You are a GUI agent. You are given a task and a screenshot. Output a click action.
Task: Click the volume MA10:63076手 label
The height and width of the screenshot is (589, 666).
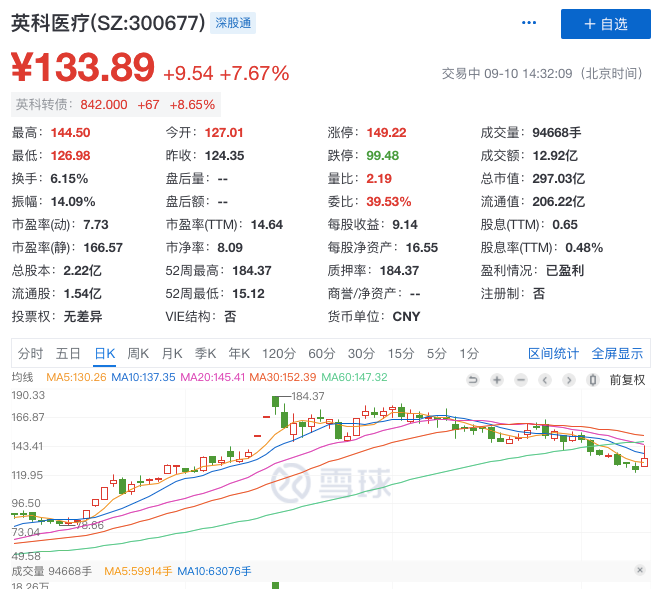(214, 571)
